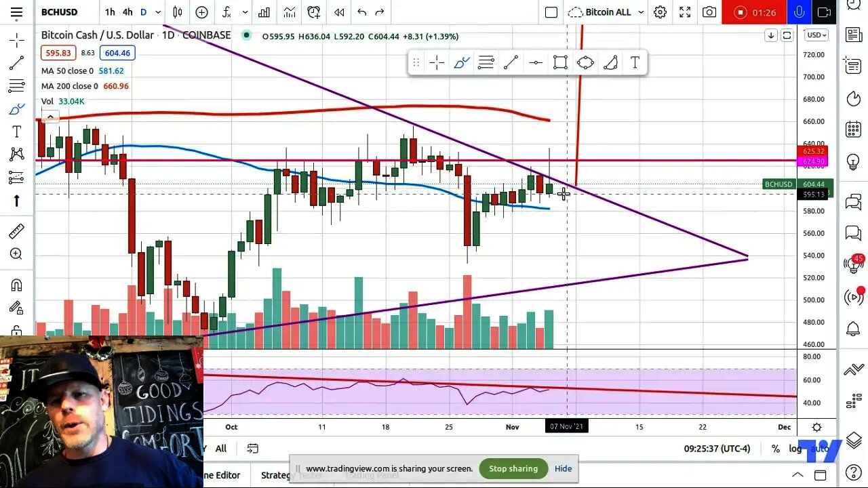Toggle the chart maximize square icon

point(787,35)
